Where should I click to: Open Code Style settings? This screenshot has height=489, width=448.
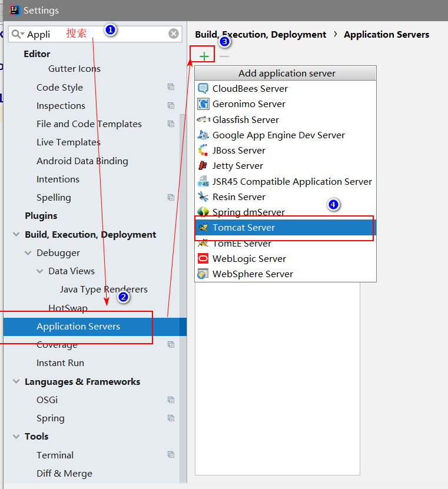click(59, 87)
